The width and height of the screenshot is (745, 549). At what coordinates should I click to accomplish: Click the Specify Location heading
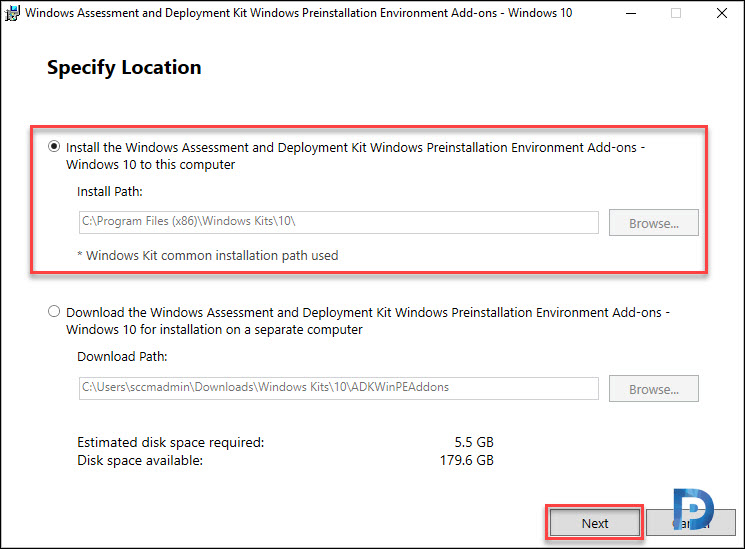pos(124,67)
